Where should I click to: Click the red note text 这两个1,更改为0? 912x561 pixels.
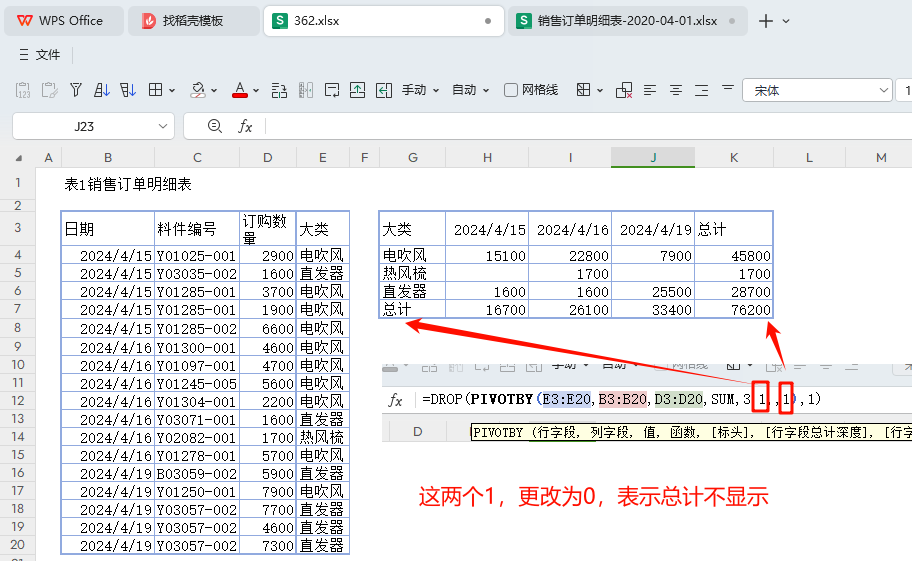pyautogui.click(x=507, y=497)
